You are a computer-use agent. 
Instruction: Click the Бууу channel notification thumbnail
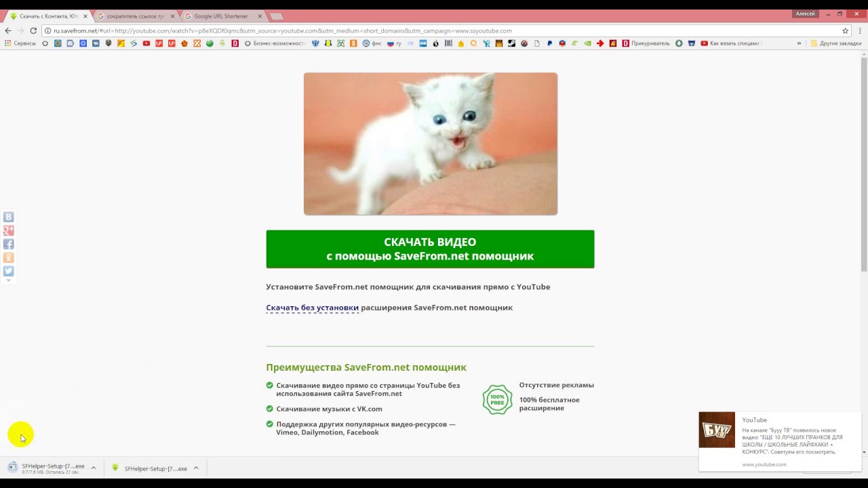point(717,430)
